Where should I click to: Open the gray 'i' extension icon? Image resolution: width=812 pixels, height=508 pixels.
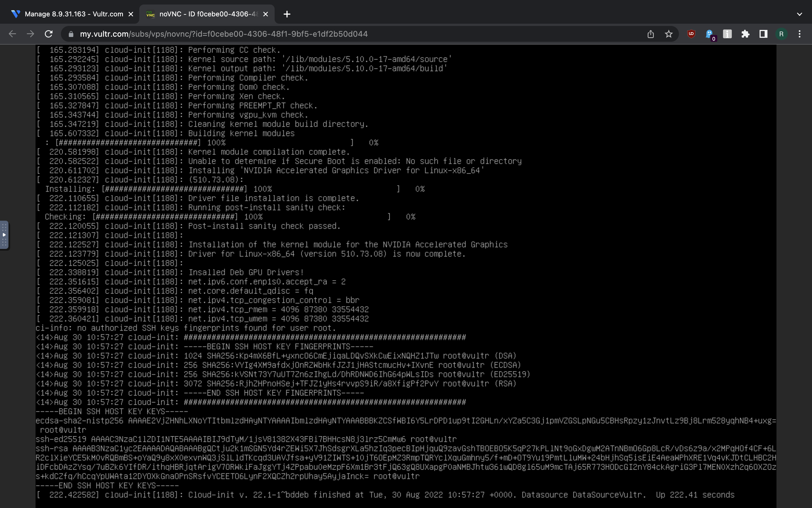(727, 34)
